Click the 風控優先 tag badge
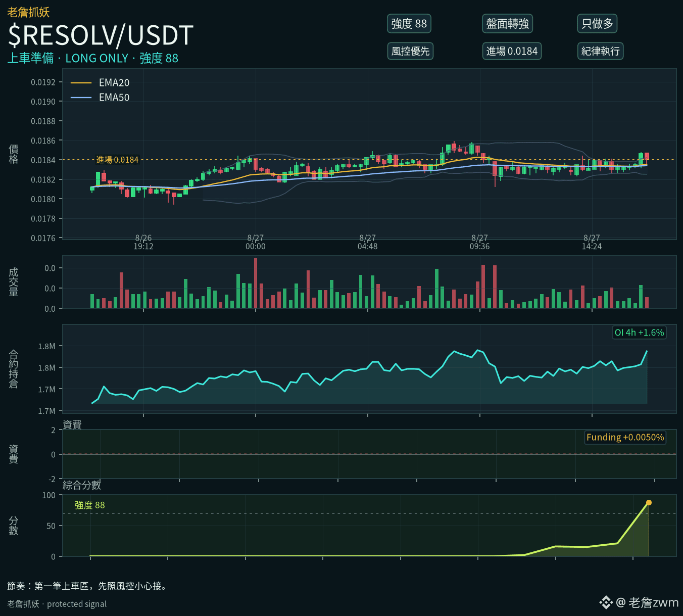683x616 pixels. [x=410, y=51]
